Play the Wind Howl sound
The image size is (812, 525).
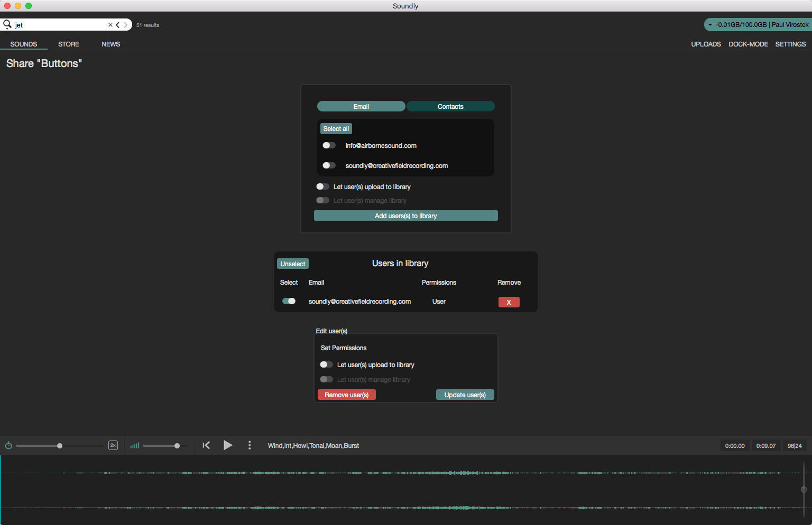(228, 445)
